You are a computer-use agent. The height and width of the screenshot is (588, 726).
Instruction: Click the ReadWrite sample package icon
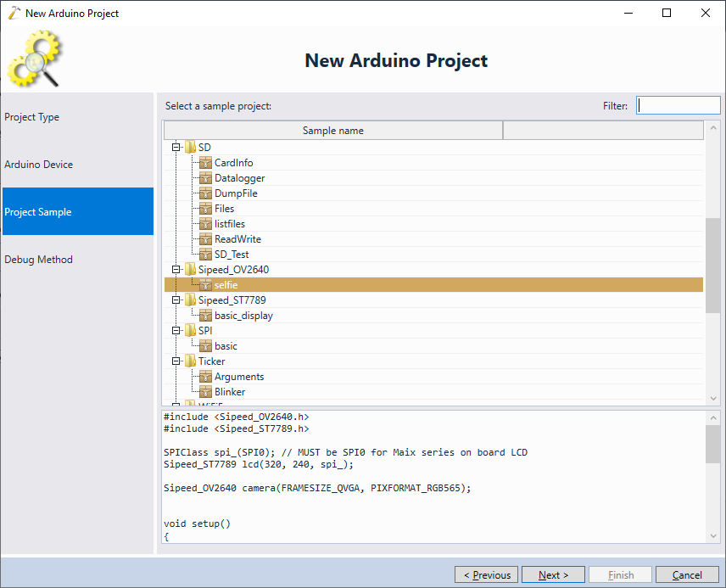[x=205, y=239]
